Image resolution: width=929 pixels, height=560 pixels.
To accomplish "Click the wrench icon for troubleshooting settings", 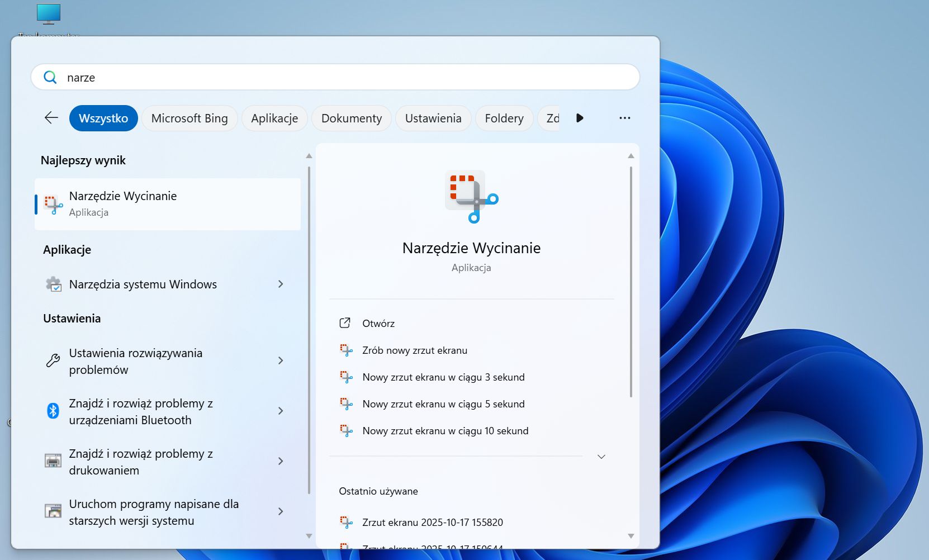I will tap(53, 360).
